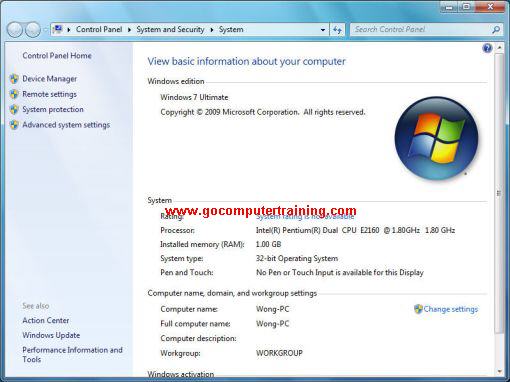The width and height of the screenshot is (510, 382).
Task: Minimize the System window
Action: pos(450,7)
